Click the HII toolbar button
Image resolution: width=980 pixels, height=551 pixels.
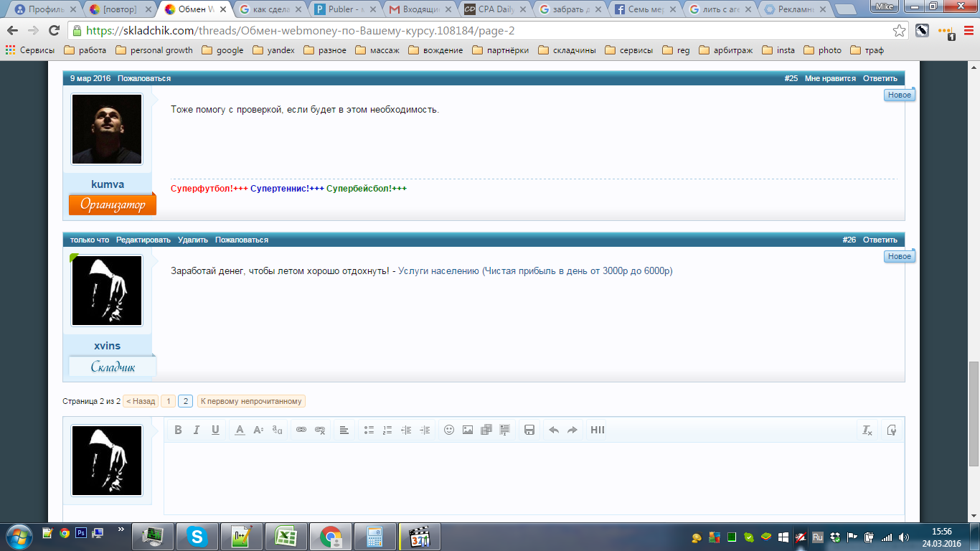598,430
